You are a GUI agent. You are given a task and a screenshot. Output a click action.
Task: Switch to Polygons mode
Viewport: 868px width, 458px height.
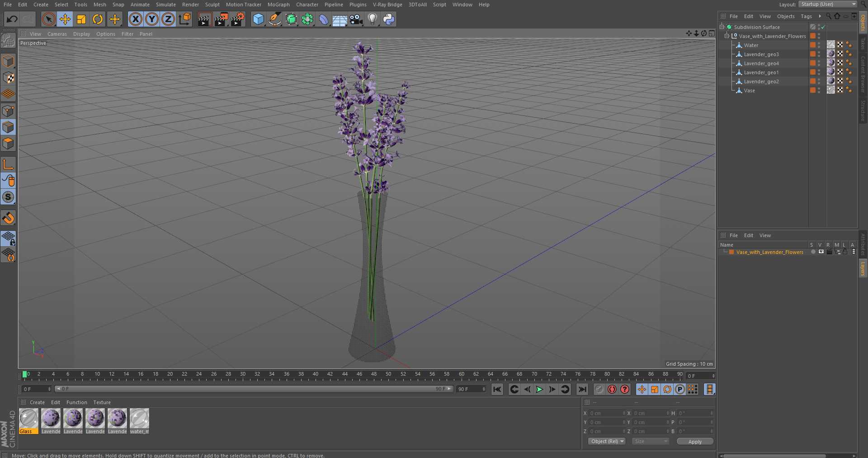8,143
